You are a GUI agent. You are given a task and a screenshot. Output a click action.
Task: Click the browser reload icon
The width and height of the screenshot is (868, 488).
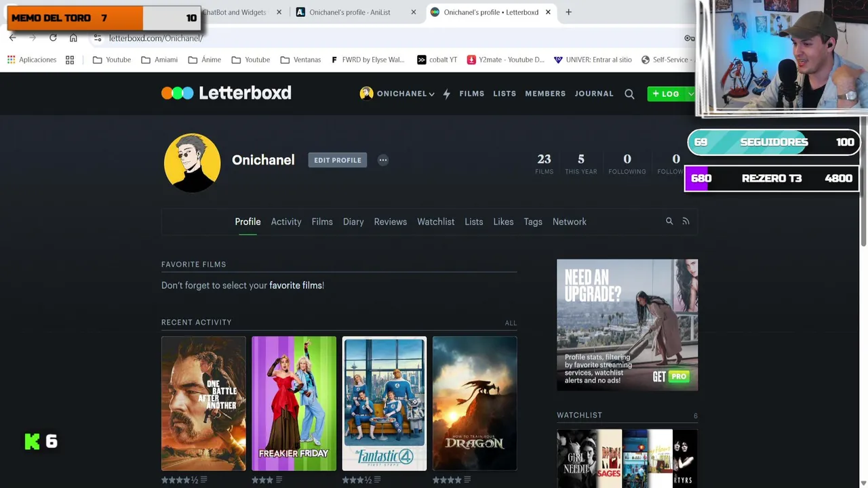tap(53, 38)
